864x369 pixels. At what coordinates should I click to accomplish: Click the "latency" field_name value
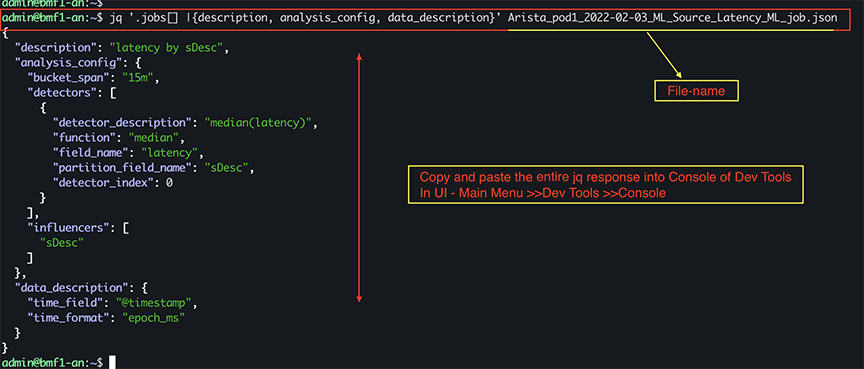click(172, 152)
